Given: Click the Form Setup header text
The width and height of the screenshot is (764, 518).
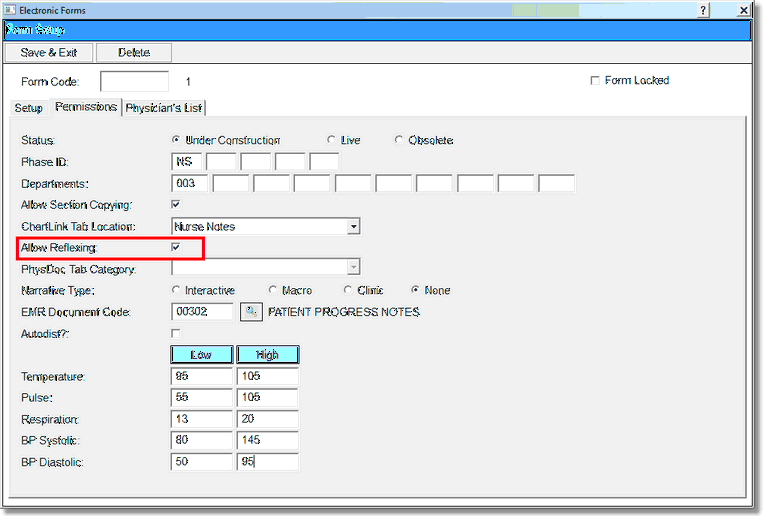Looking at the screenshot, I should (x=35, y=30).
